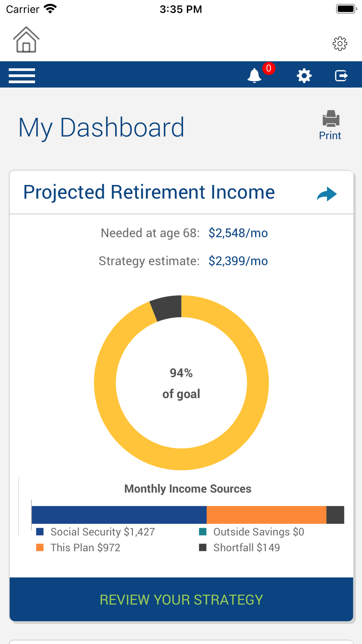Tap the Print label
The image size is (362, 644).
pyautogui.click(x=330, y=135)
